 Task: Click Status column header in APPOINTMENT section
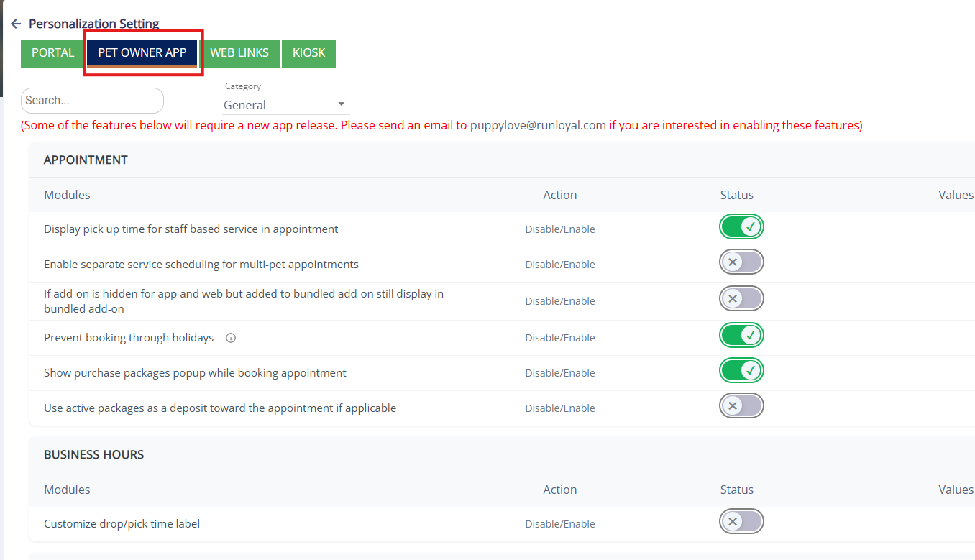(737, 195)
